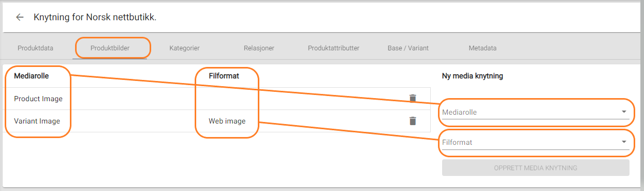Click the Ny media knytning heading
The height and width of the screenshot is (191, 644).
click(x=473, y=76)
